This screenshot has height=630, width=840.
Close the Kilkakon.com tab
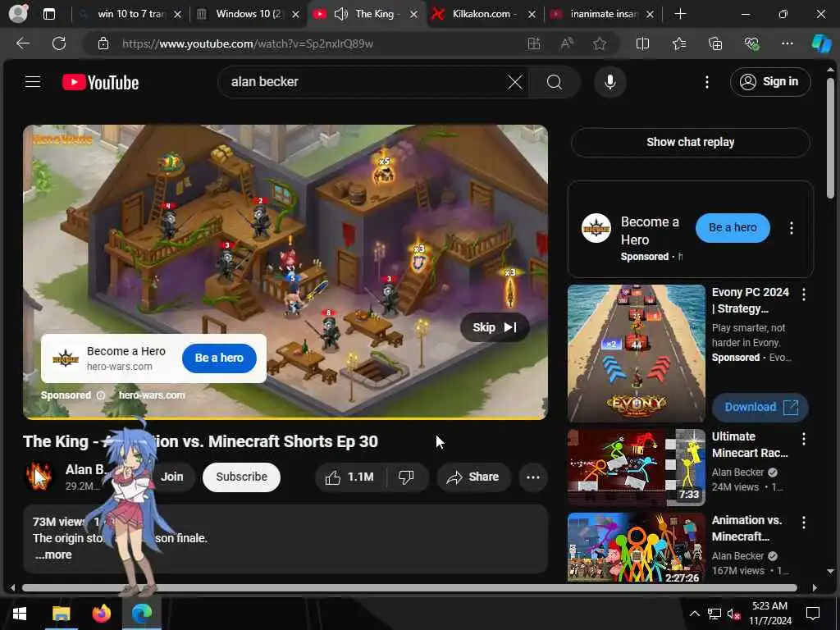pyautogui.click(x=532, y=15)
